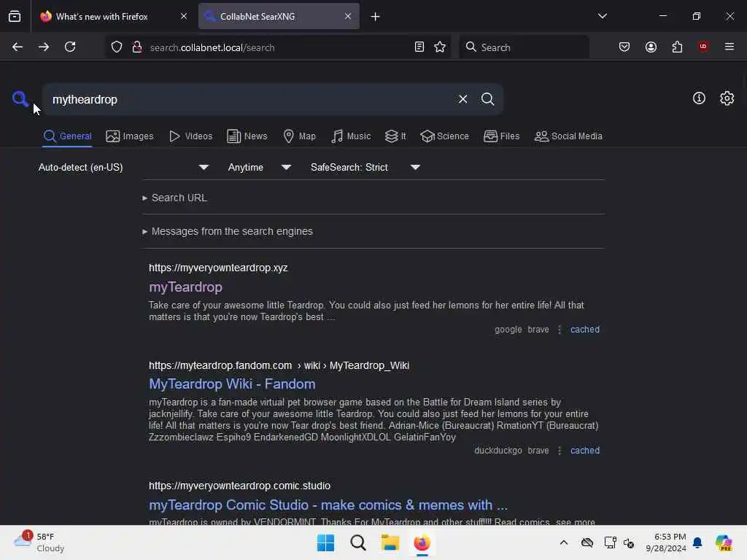Viewport: 747px width, 560px height.
Task: Open uBlock Origin extension icon
Action: 703,47
